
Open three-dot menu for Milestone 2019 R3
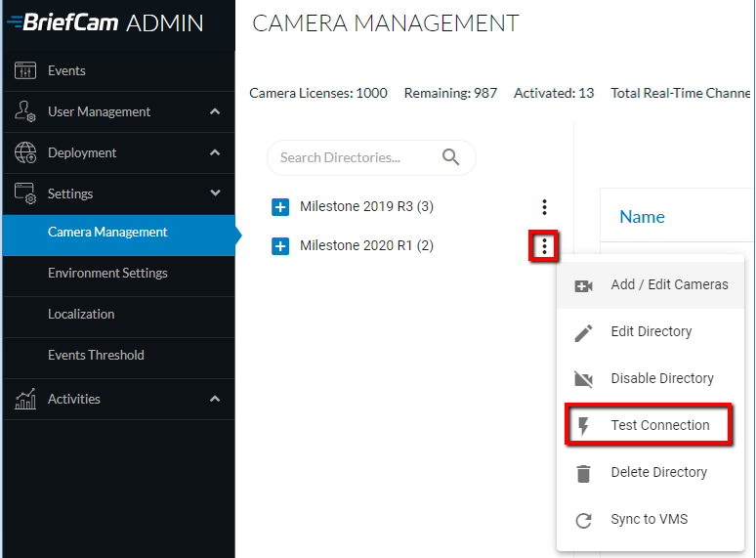click(x=544, y=207)
